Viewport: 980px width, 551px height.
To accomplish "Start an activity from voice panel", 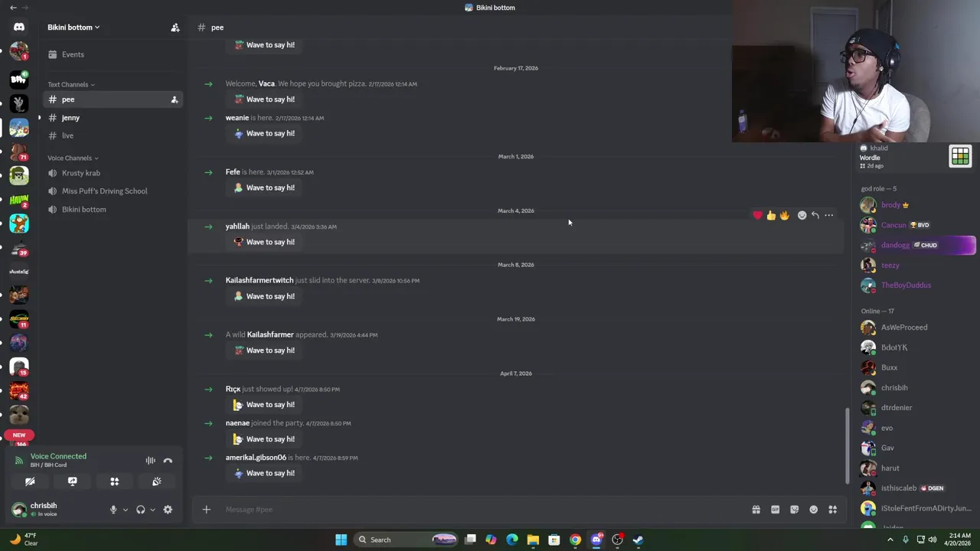I will click(114, 481).
